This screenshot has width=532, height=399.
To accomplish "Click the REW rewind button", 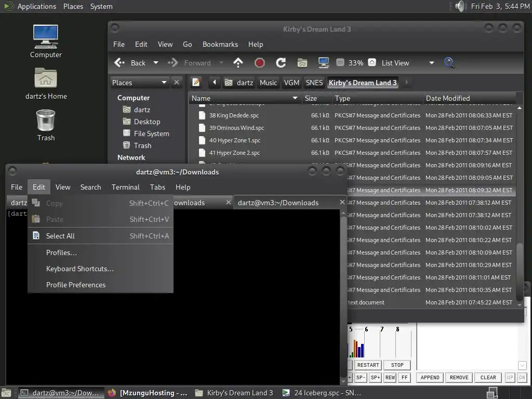I will click(x=390, y=378).
